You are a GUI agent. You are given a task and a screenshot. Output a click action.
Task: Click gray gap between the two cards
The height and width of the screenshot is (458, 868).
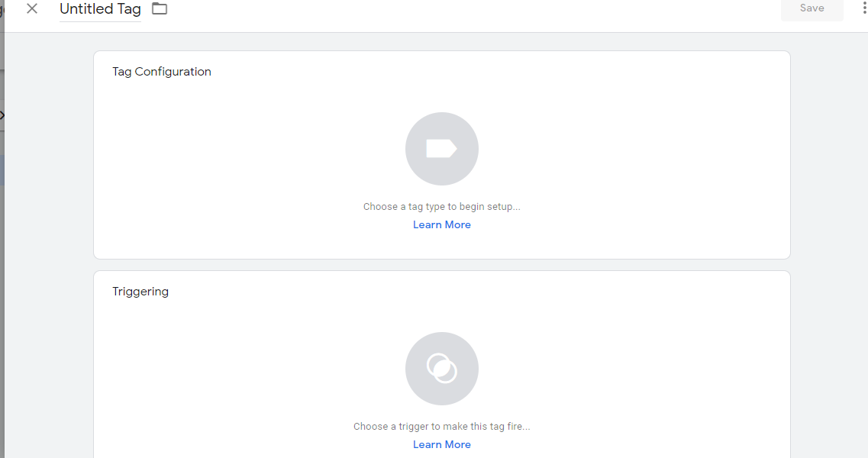click(442, 266)
